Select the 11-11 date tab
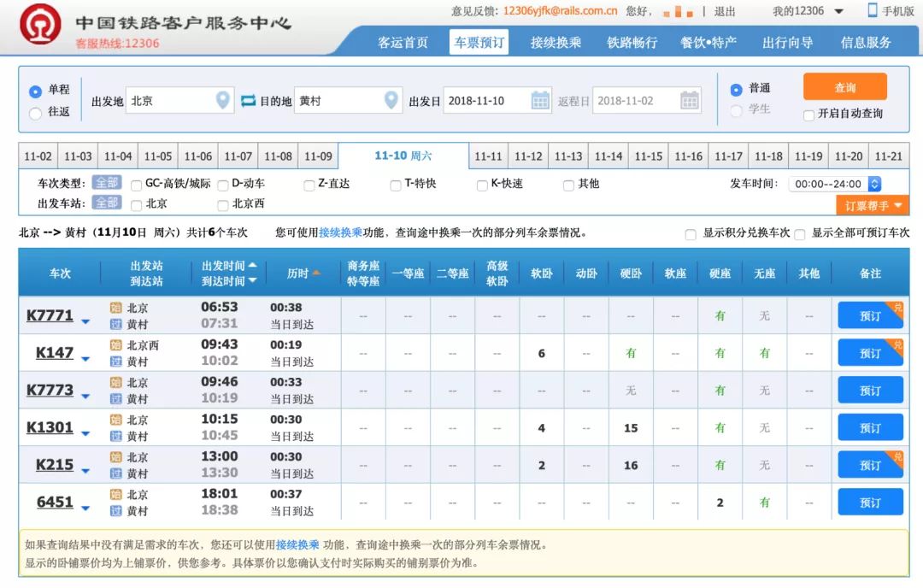Screen dimensions: 923x588 (x=487, y=156)
